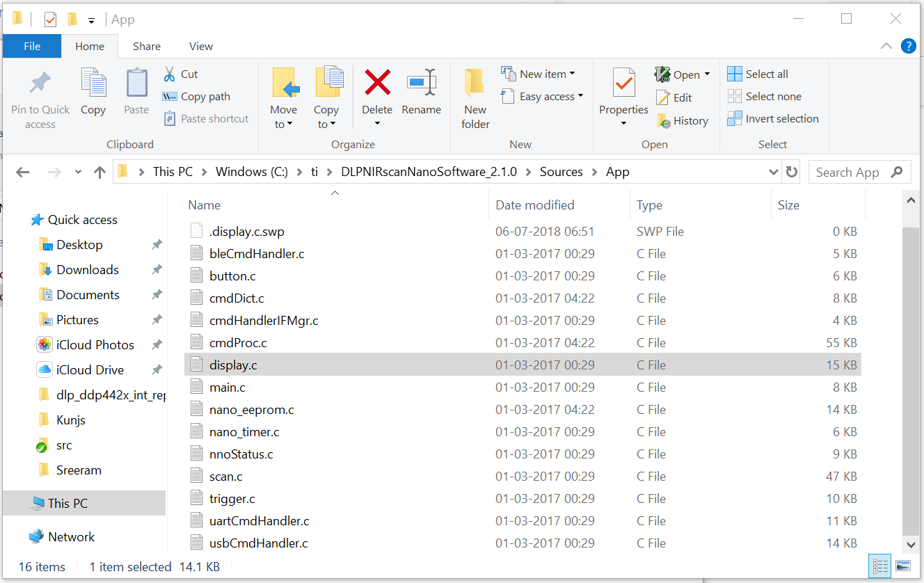Image resolution: width=924 pixels, height=583 pixels.
Task: Click Cut scissors icon
Action: (169, 74)
